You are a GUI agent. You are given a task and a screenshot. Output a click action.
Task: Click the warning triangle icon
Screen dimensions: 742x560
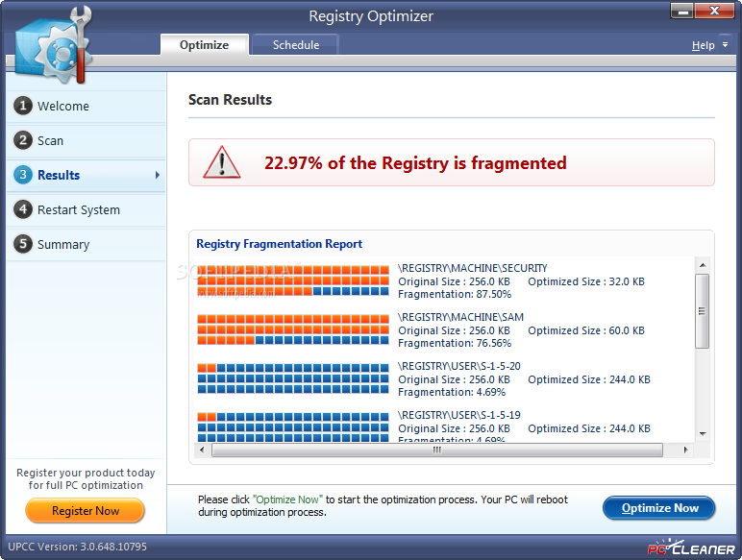(x=221, y=162)
